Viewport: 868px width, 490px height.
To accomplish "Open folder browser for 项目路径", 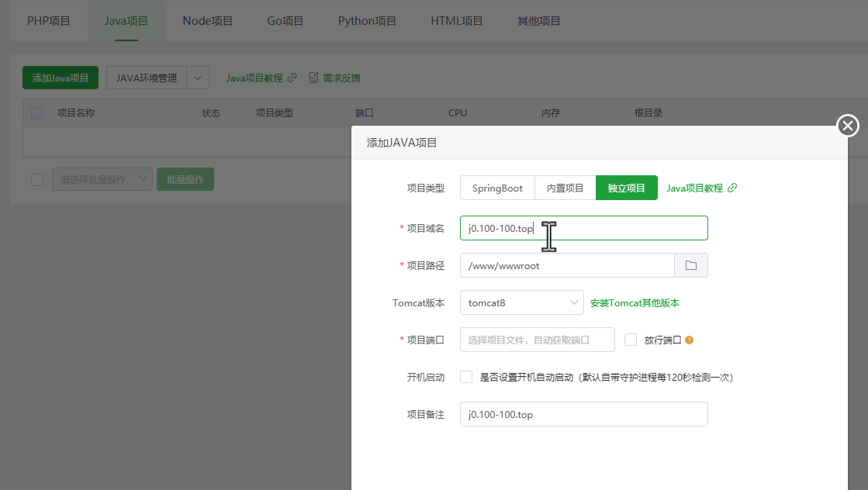I will click(x=691, y=265).
